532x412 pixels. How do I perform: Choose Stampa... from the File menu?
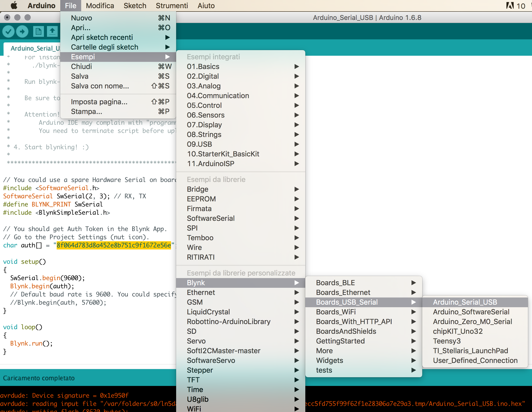pyautogui.click(x=118, y=111)
